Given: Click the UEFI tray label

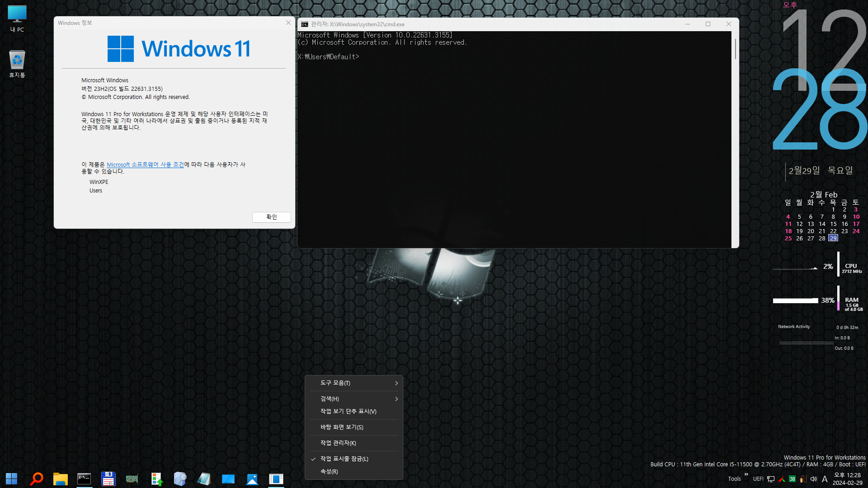Looking at the screenshot, I should (758, 479).
